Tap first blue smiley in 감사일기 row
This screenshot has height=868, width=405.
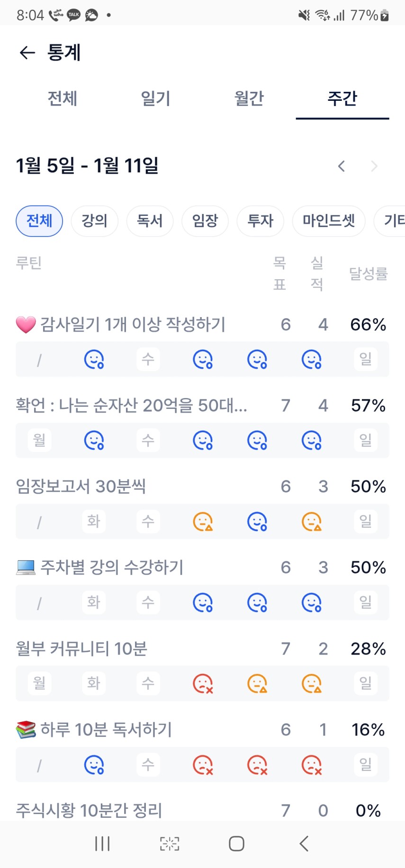tap(94, 359)
